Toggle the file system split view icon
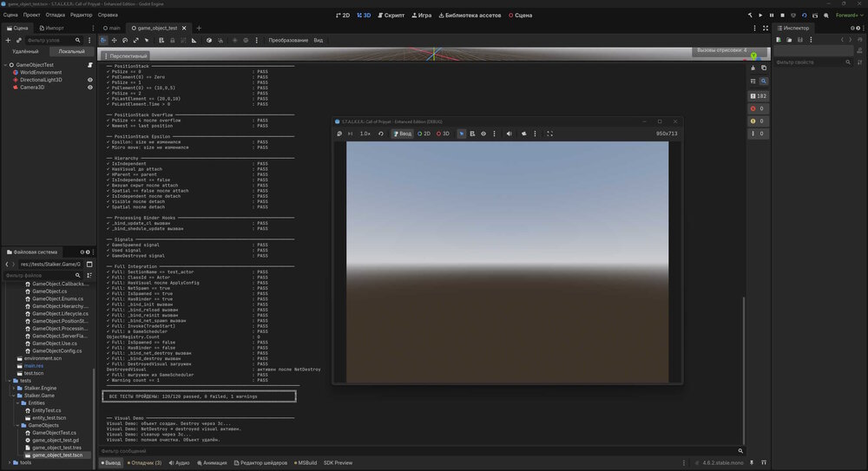 click(89, 265)
